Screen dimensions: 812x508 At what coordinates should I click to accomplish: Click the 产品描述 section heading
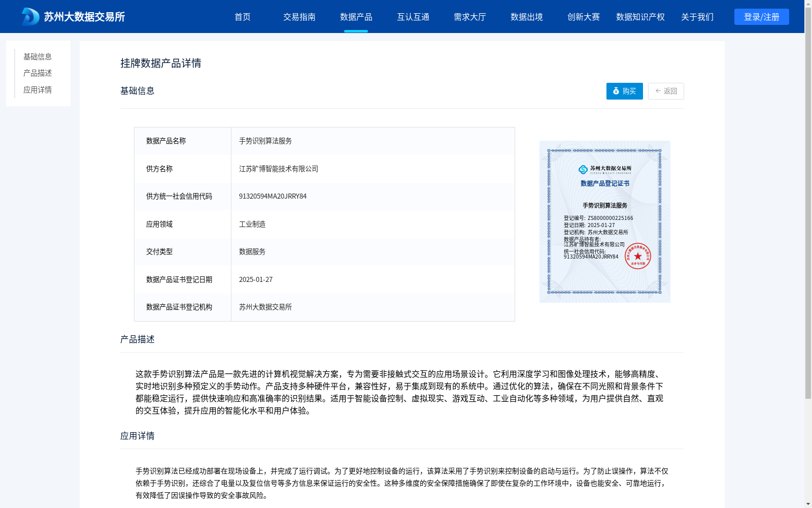138,339
